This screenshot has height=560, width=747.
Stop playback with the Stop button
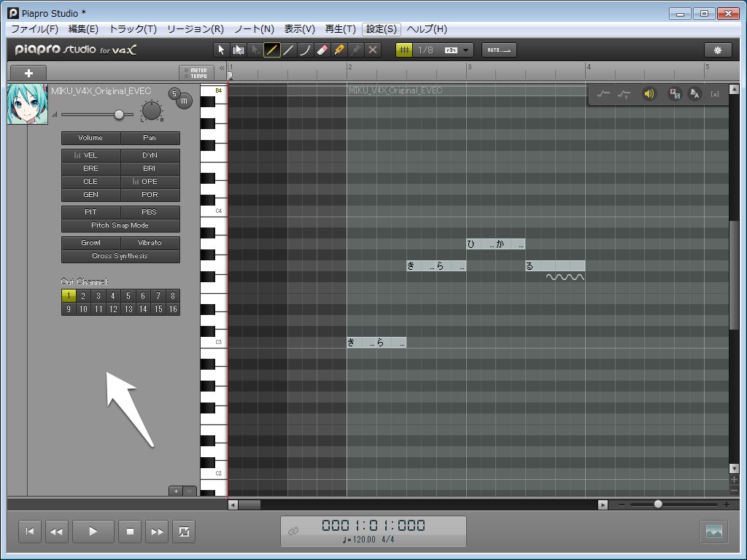click(130, 532)
